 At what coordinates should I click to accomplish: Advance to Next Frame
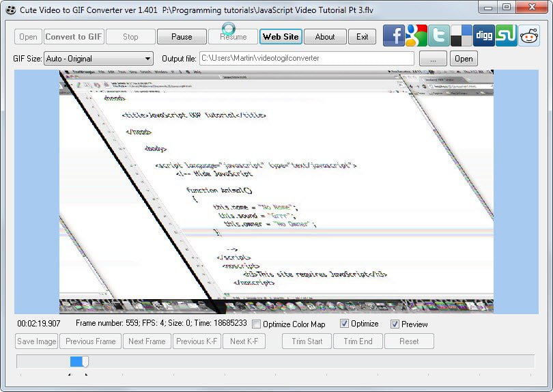click(147, 341)
